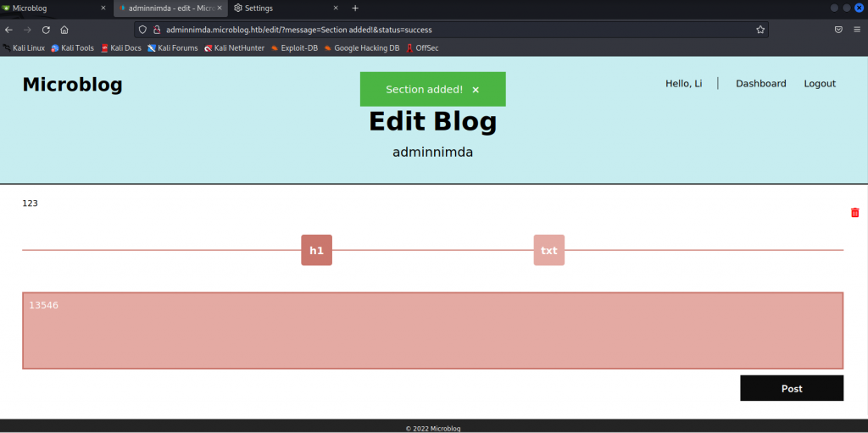Open the browser home page icon
This screenshot has height=433, width=868.
64,30
